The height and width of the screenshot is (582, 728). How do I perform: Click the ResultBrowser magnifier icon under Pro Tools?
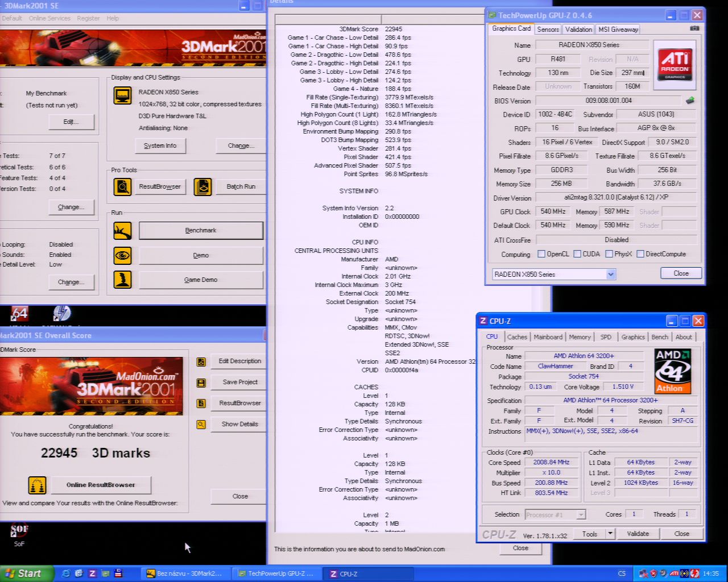tap(122, 186)
